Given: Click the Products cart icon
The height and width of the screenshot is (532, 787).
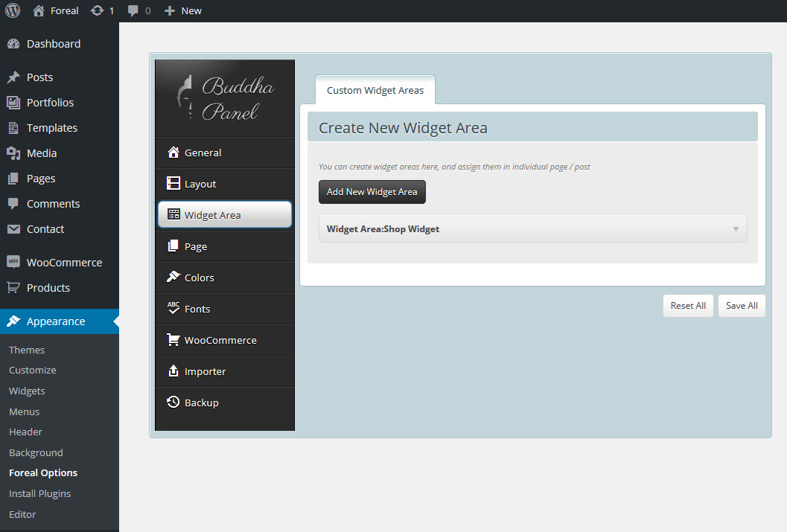Looking at the screenshot, I should [x=13, y=287].
